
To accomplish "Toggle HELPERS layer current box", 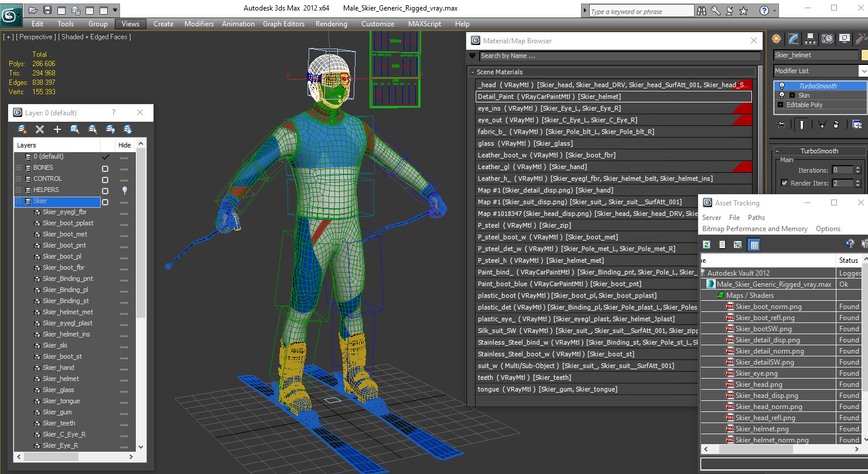I will [x=105, y=190].
